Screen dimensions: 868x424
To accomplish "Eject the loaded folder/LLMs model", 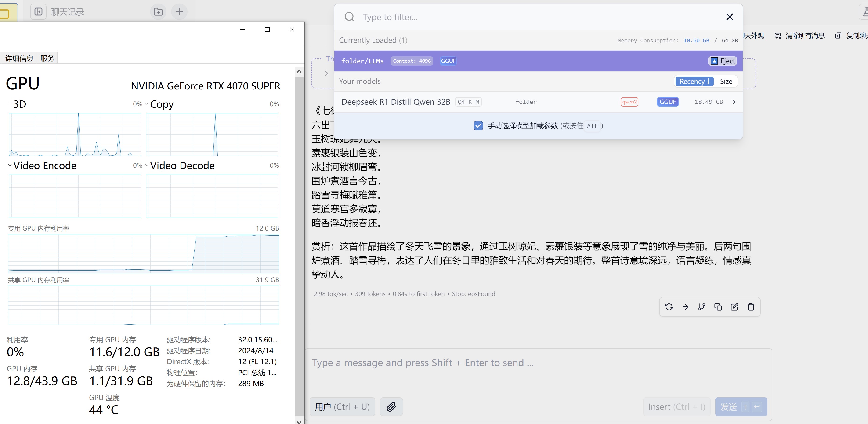I will [x=722, y=61].
